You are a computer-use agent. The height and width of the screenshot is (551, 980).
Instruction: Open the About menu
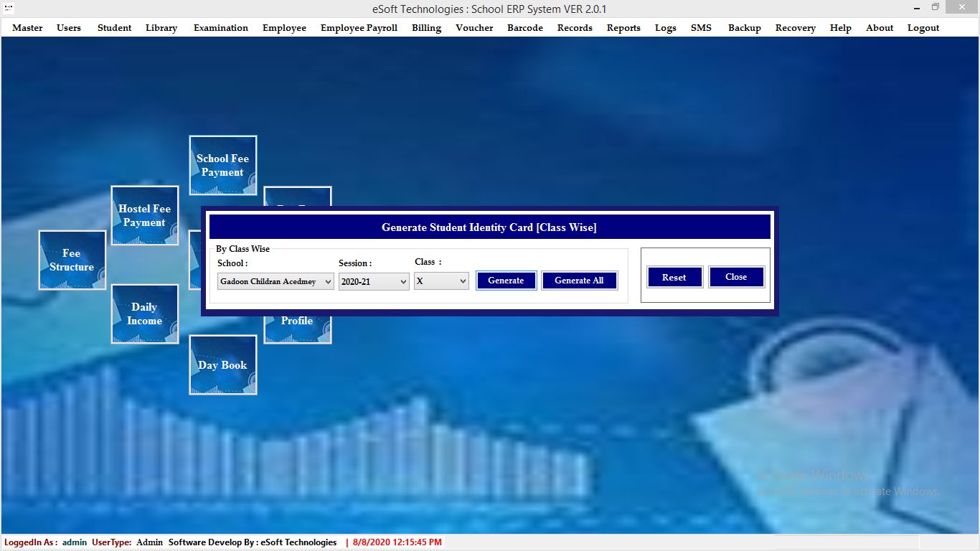[880, 28]
